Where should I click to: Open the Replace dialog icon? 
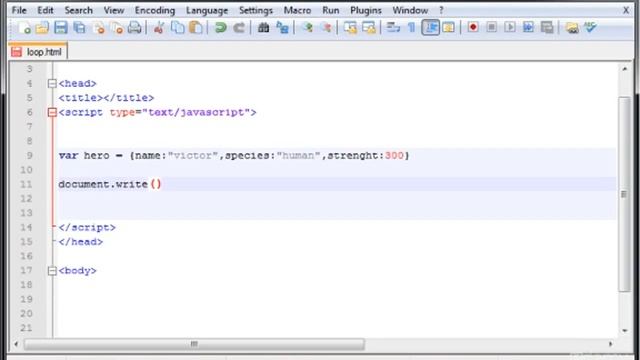tap(282, 27)
